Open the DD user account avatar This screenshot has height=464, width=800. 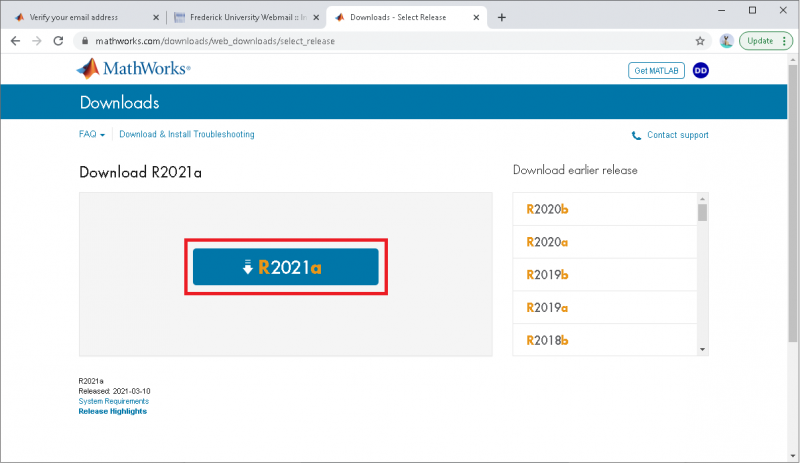[x=700, y=70]
